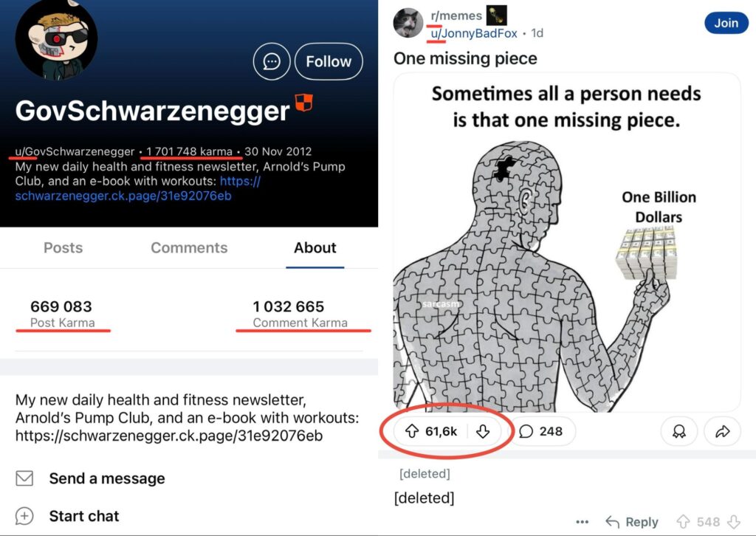Upvote the deleted comment with 548 points

click(x=683, y=521)
